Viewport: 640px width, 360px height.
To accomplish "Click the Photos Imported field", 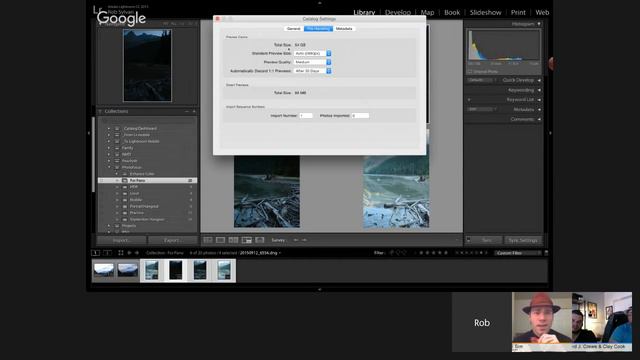I will (x=360, y=116).
